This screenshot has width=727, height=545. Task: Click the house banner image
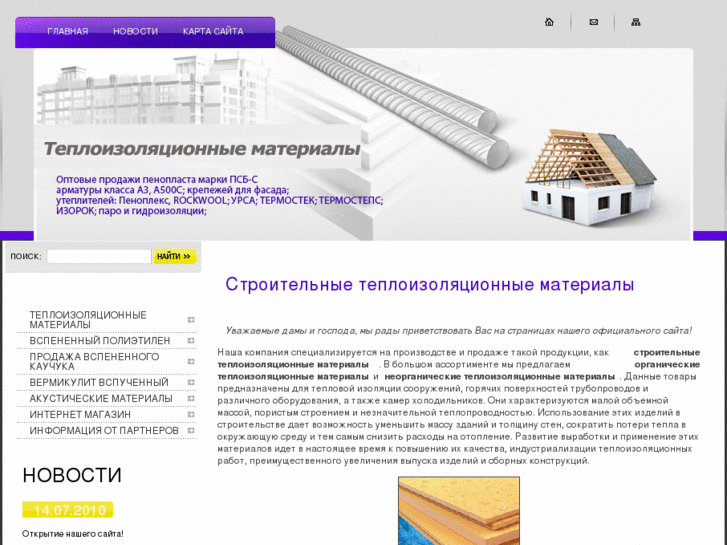[589, 178]
